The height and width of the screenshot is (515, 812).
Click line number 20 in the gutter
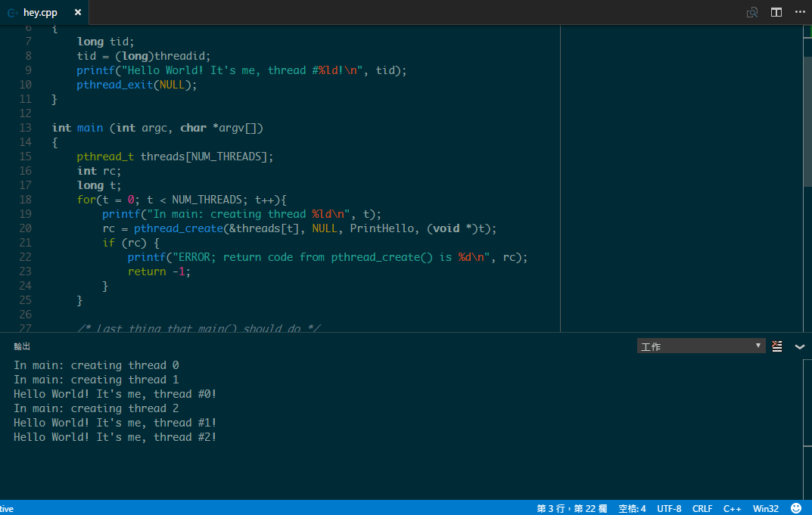click(x=26, y=228)
